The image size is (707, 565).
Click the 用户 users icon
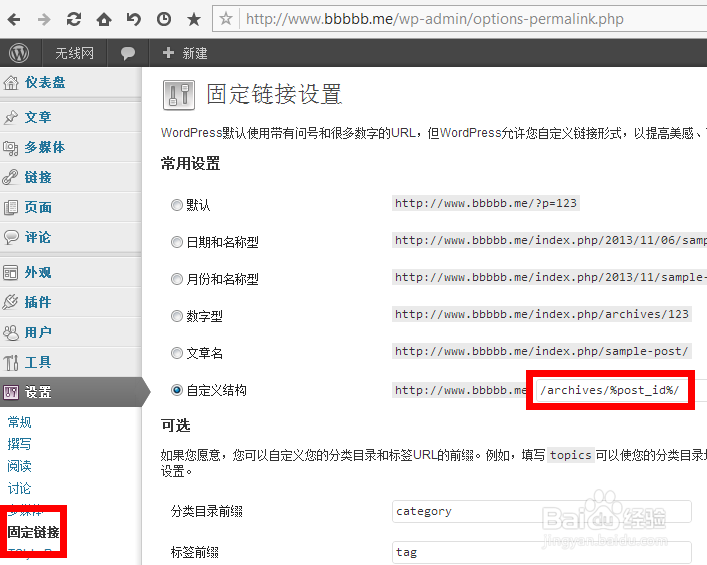(11, 332)
